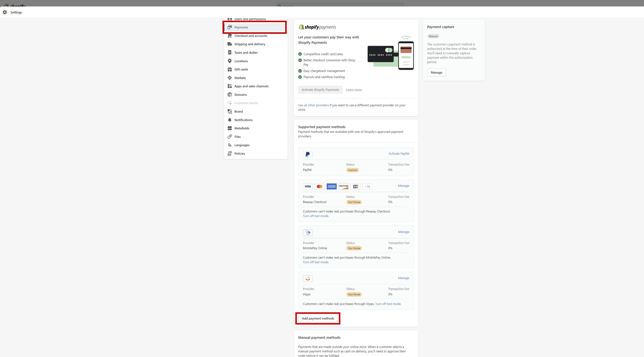Click the Visa card icon

click(x=308, y=186)
